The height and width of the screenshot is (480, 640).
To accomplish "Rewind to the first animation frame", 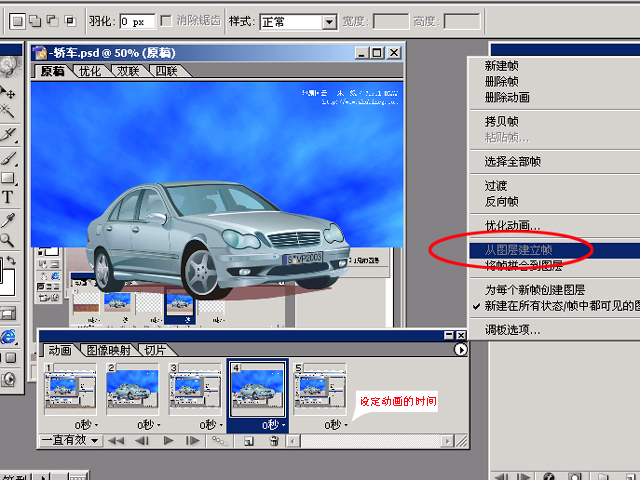I will tap(116, 440).
